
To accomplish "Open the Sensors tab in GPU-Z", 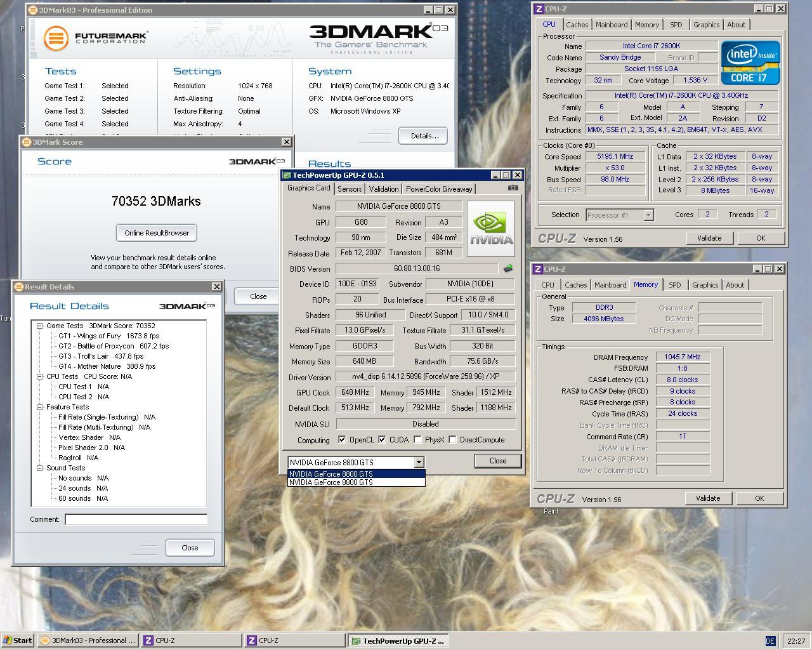I will point(350,189).
